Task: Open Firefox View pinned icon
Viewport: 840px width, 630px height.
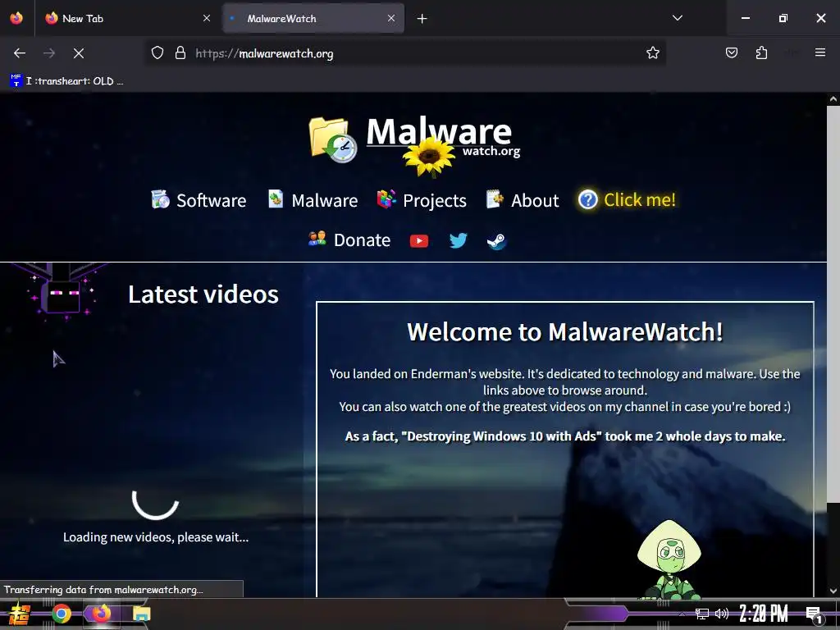Action: pyautogui.click(x=16, y=18)
